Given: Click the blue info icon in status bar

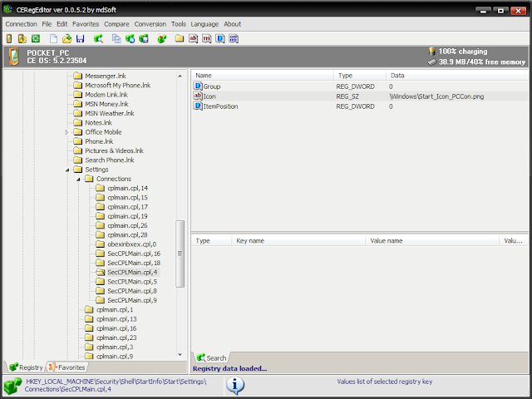Looking at the screenshot, I should pos(235,385).
